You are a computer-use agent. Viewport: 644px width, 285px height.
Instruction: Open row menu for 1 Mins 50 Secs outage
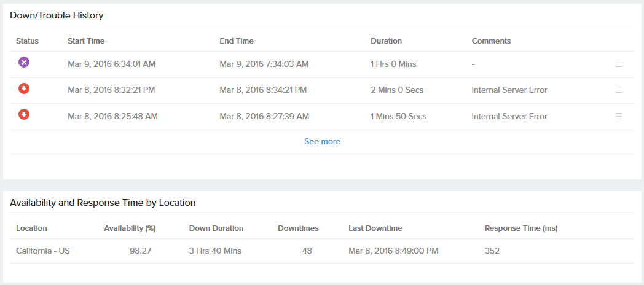(x=618, y=116)
